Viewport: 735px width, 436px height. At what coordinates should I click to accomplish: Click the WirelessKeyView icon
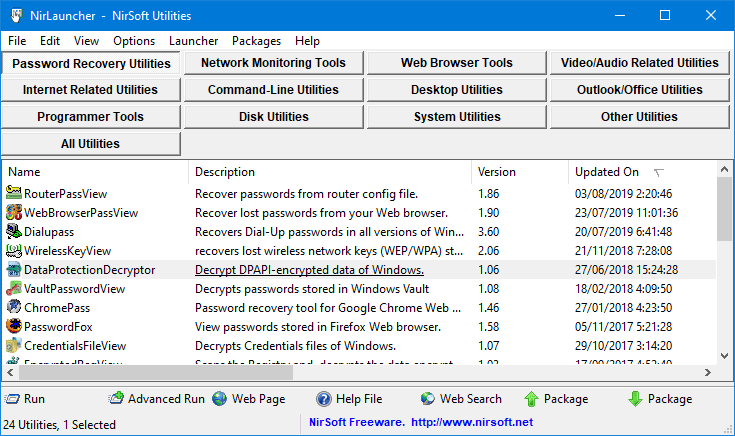click(x=14, y=250)
